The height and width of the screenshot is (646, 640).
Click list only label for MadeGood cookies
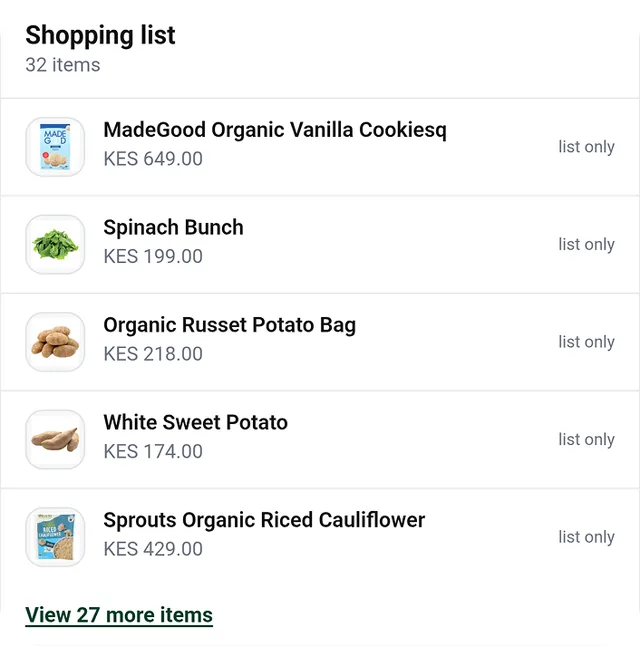coord(586,147)
